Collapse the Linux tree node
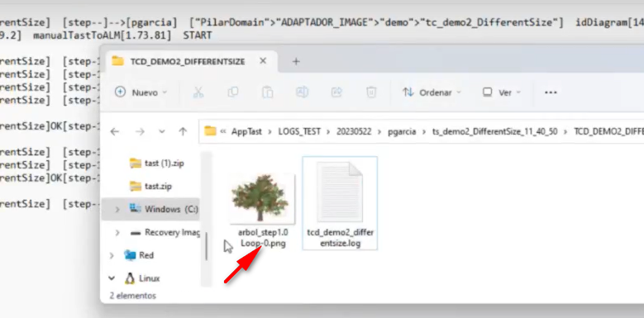644x318 pixels. click(112, 278)
